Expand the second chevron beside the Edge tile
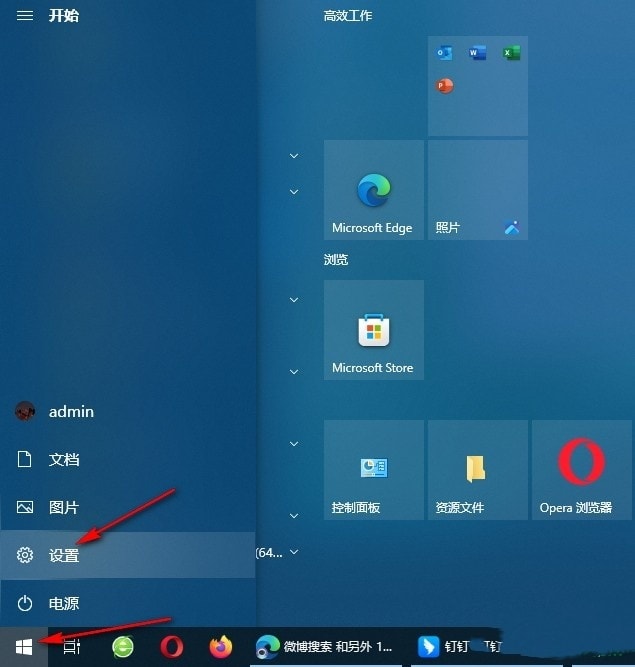Viewport: 635px width, 667px height. pos(294,192)
